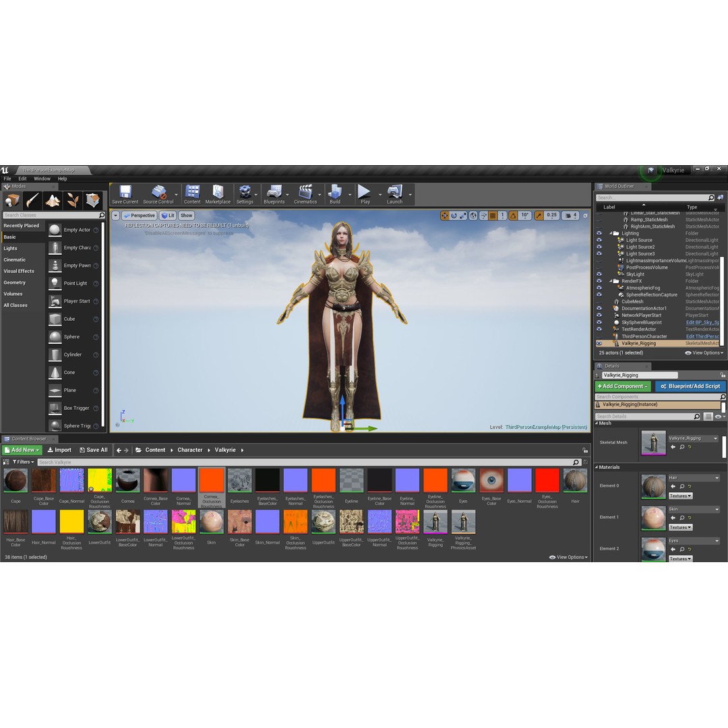Click the Build toolbar icon
Image resolution: width=728 pixels, height=728 pixels.
[335, 195]
